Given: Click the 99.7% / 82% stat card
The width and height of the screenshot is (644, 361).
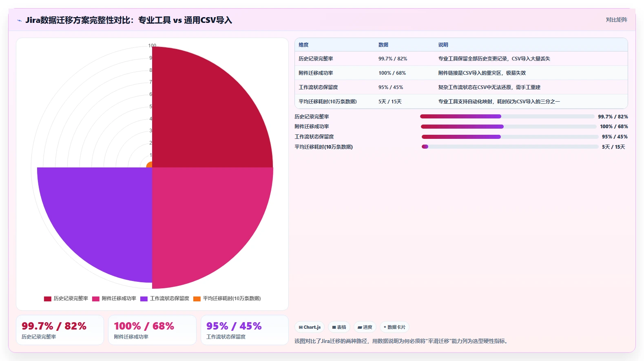Looking at the screenshot, I should (60, 330).
